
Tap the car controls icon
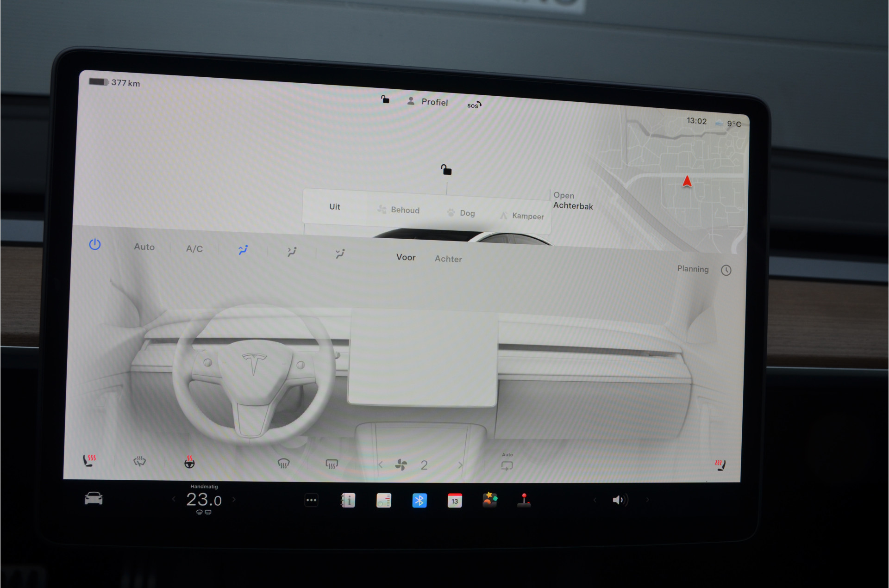94,499
